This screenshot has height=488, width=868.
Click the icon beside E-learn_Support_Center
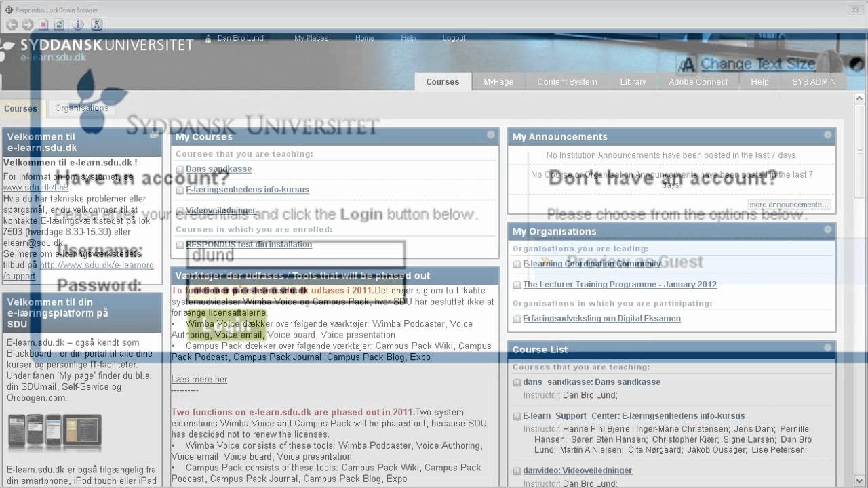click(517, 417)
